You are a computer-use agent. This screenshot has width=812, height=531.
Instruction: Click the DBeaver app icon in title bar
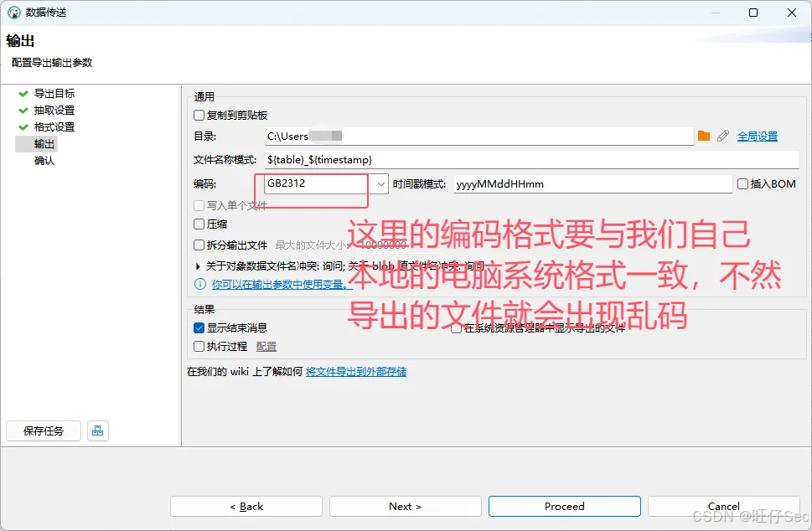tap(14, 13)
